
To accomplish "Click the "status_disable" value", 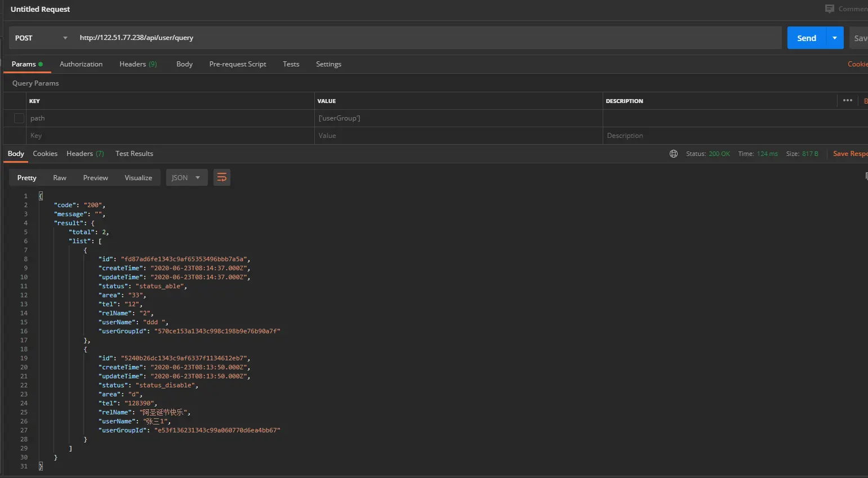I will 165,385.
